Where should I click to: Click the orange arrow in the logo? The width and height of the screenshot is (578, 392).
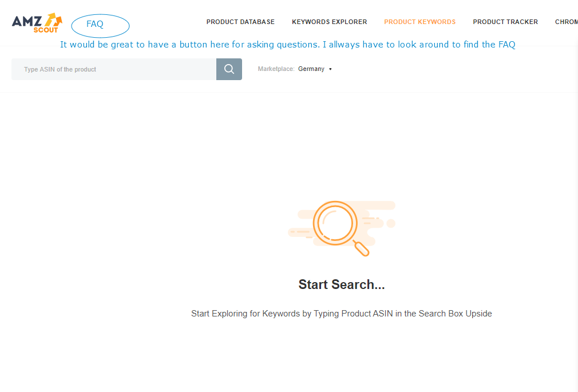tap(51, 19)
